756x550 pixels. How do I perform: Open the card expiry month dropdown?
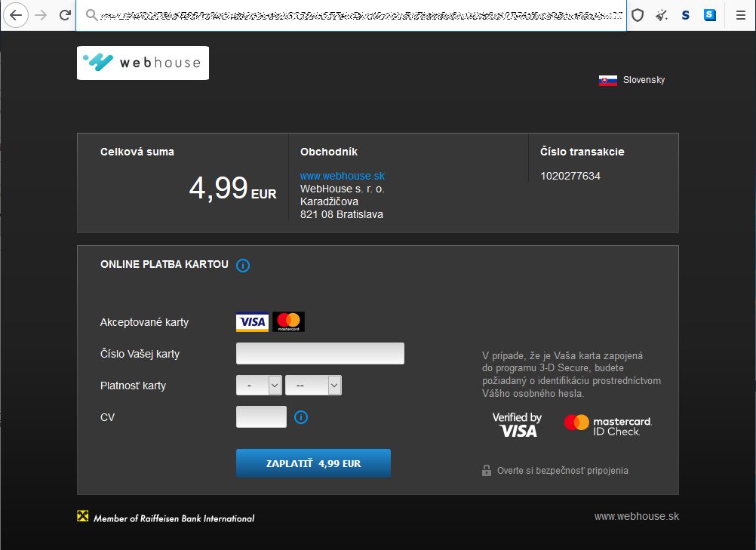(x=259, y=386)
